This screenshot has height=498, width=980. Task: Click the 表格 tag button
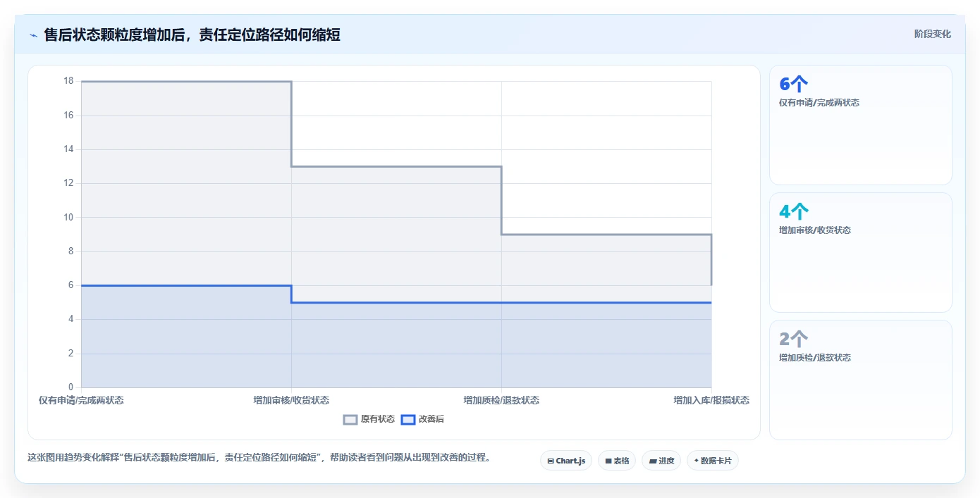tap(617, 461)
